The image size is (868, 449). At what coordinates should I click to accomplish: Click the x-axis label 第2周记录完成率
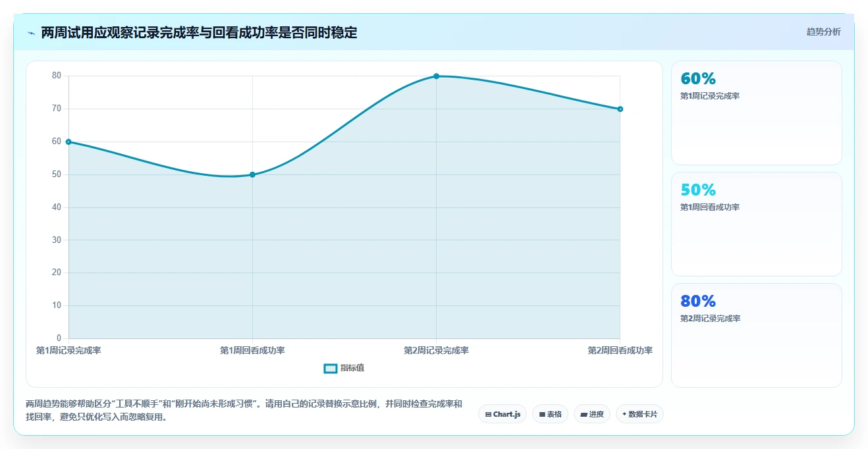point(436,351)
